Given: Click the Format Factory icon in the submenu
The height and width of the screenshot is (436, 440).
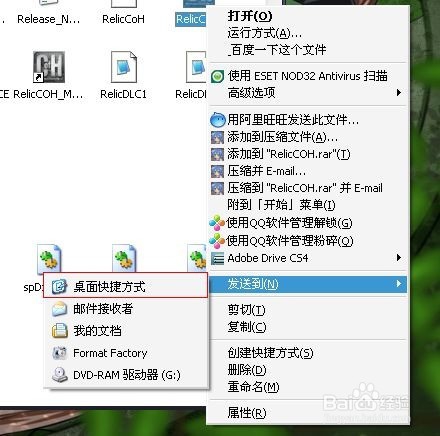Looking at the screenshot, I should [x=60, y=353].
